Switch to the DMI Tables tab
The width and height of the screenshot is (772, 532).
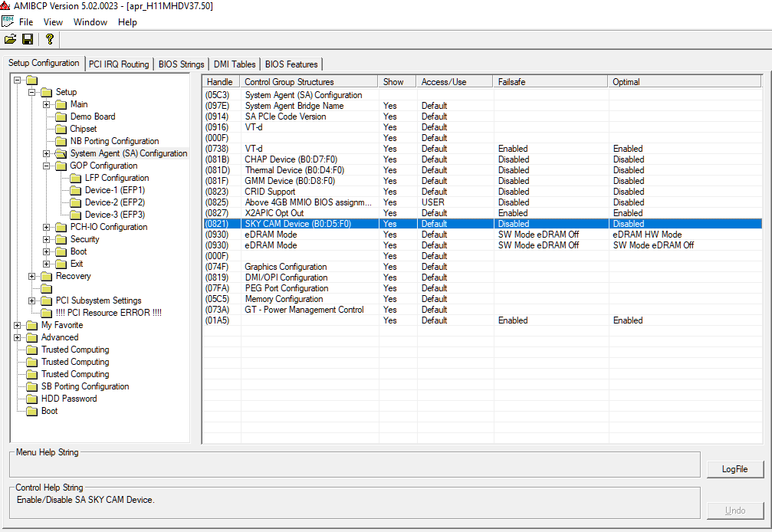(x=235, y=64)
